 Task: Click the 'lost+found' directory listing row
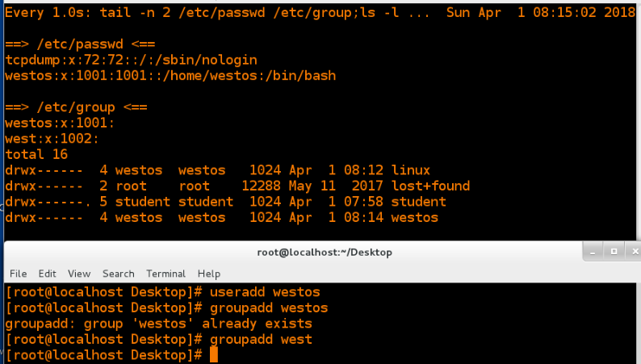[x=237, y=186]
